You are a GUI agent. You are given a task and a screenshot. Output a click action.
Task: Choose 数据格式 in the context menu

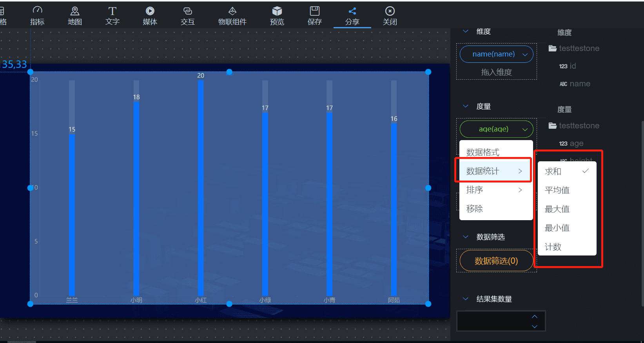[x=496, y=152]
